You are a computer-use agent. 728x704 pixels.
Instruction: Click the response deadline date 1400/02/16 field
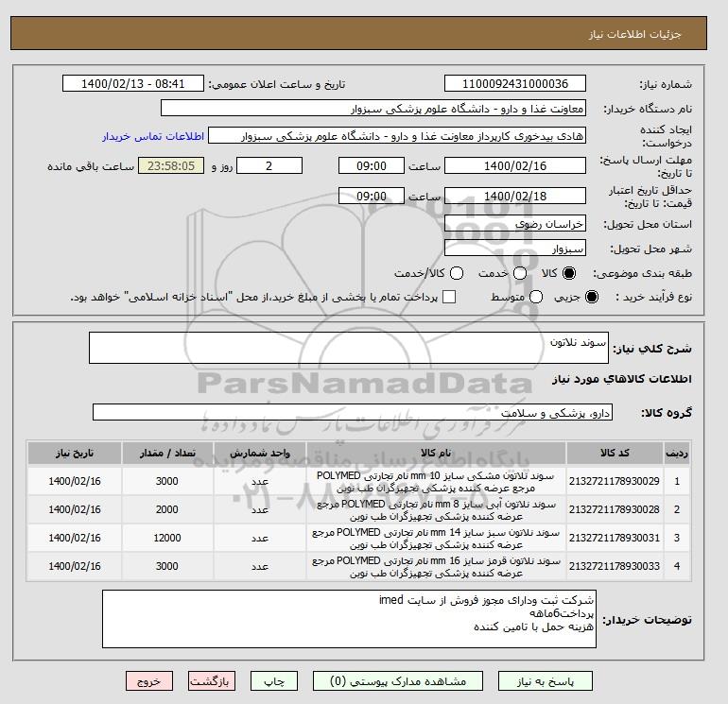click(515, 165)
